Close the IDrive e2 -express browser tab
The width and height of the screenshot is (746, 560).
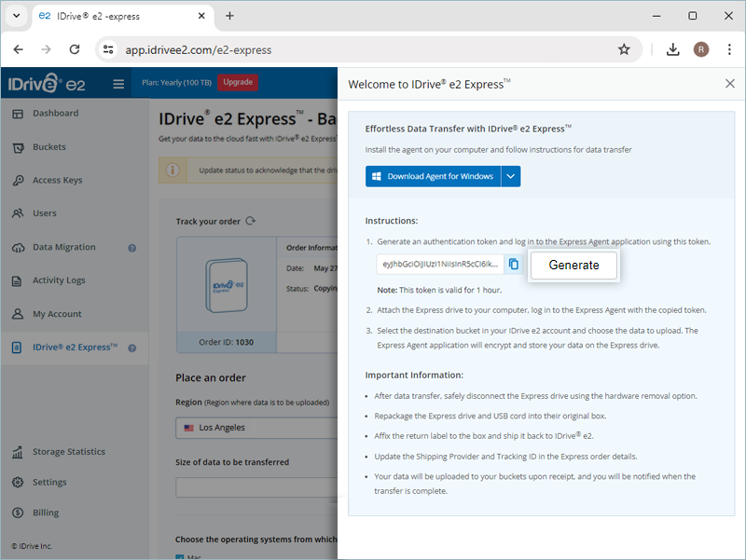(201, 16)
